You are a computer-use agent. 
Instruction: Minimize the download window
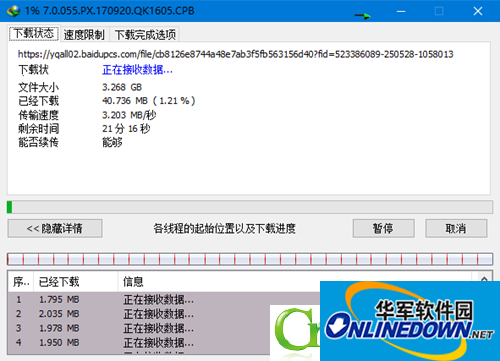(x=401, y=11)
